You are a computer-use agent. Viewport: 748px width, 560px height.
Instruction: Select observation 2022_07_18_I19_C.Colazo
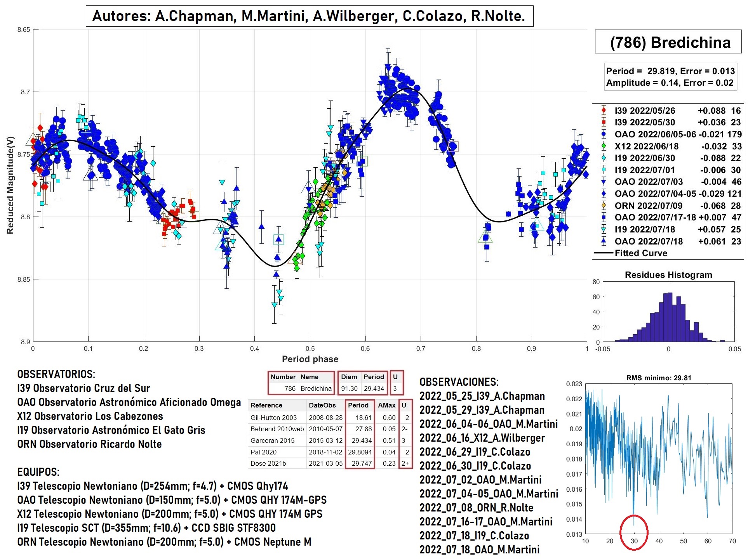click(x=474, y=536)
